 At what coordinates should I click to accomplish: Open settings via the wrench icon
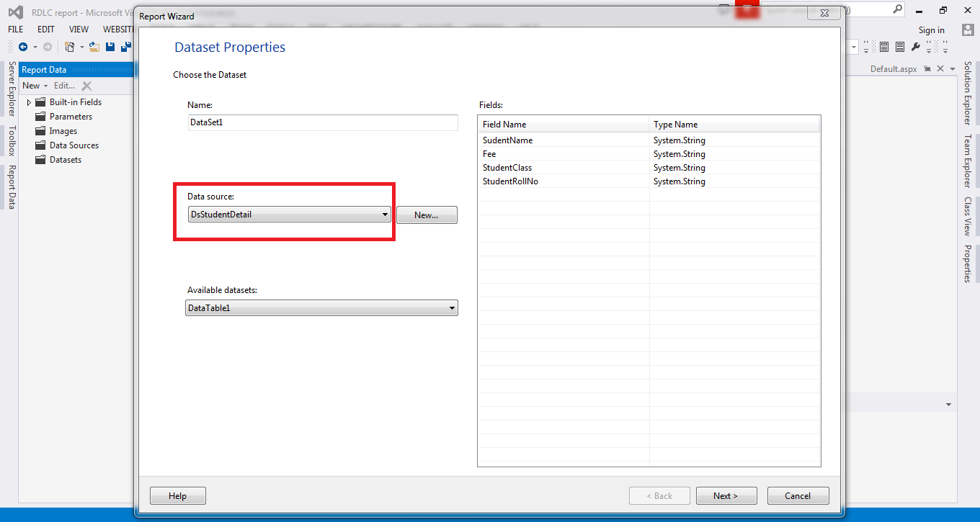coord(916,46)
